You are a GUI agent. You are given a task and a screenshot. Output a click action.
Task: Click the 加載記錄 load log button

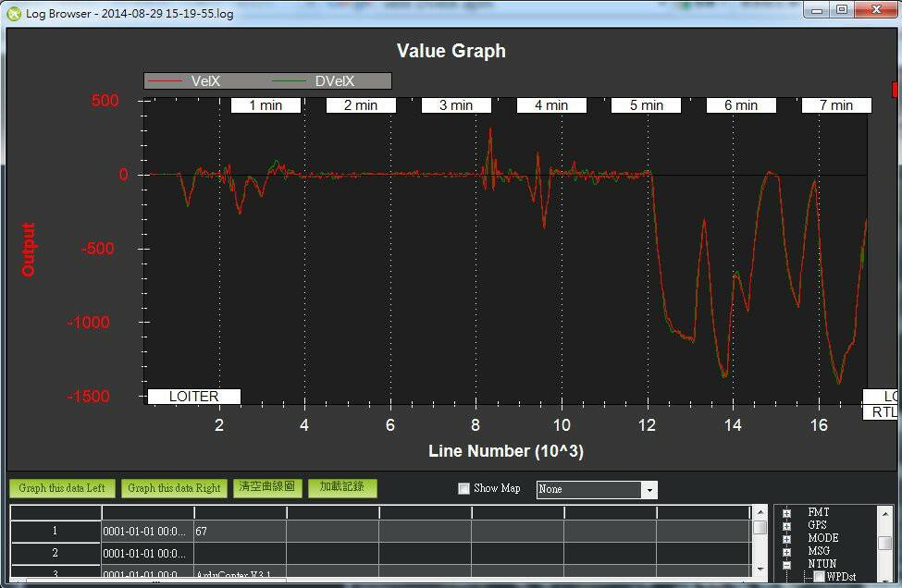[x=342, y=488]
